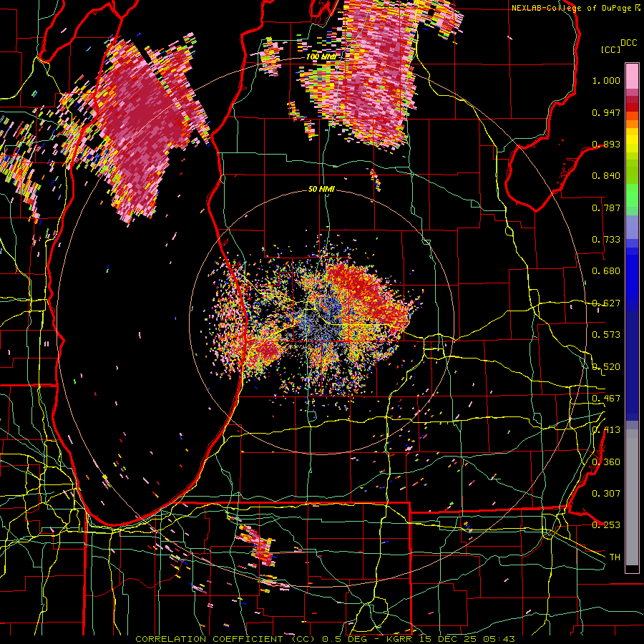Viewport: 644px width, 644px height.
Task: Click the 0.893 legend value
Action: point(606,144)
